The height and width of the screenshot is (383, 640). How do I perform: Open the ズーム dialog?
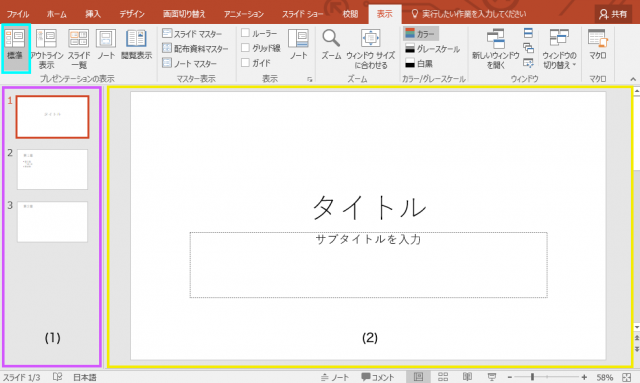point(331,45)
